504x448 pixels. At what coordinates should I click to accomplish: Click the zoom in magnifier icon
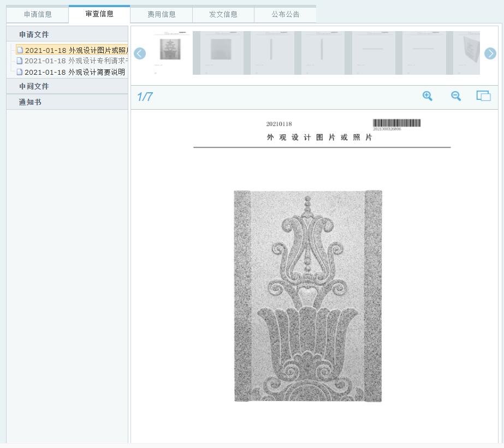tap(428, 96)
